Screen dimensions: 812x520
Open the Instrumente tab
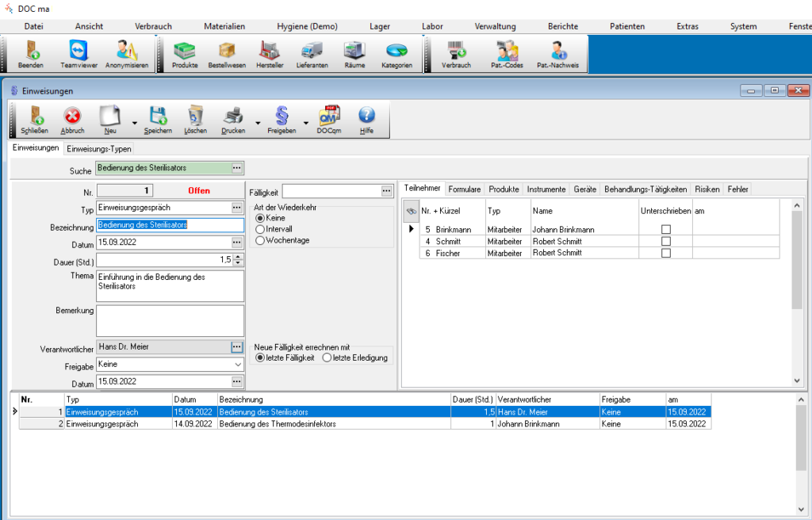coord(546,189)
